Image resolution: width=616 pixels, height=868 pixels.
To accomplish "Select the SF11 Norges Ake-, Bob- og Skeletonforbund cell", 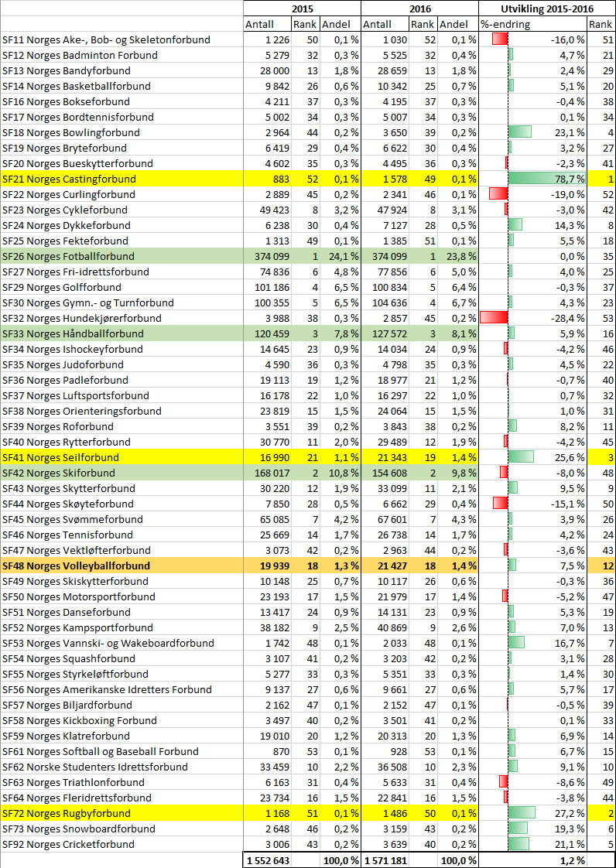I will coord(106,39).
